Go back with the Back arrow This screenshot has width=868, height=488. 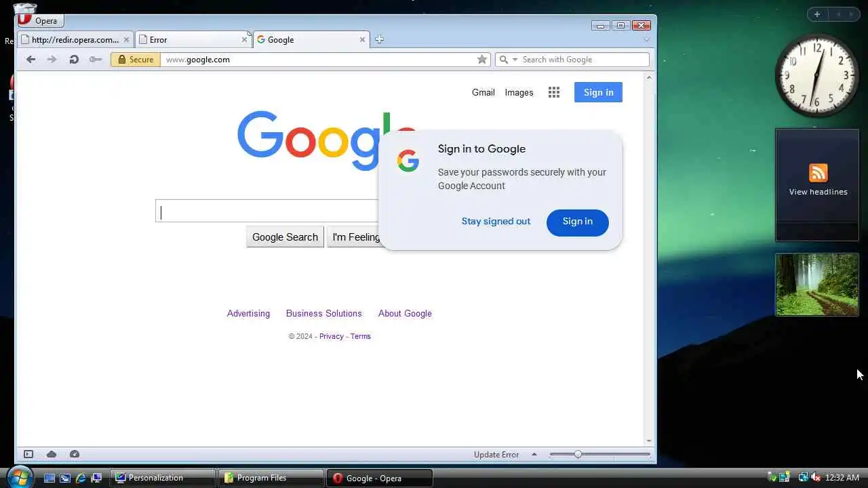[31, 60]
